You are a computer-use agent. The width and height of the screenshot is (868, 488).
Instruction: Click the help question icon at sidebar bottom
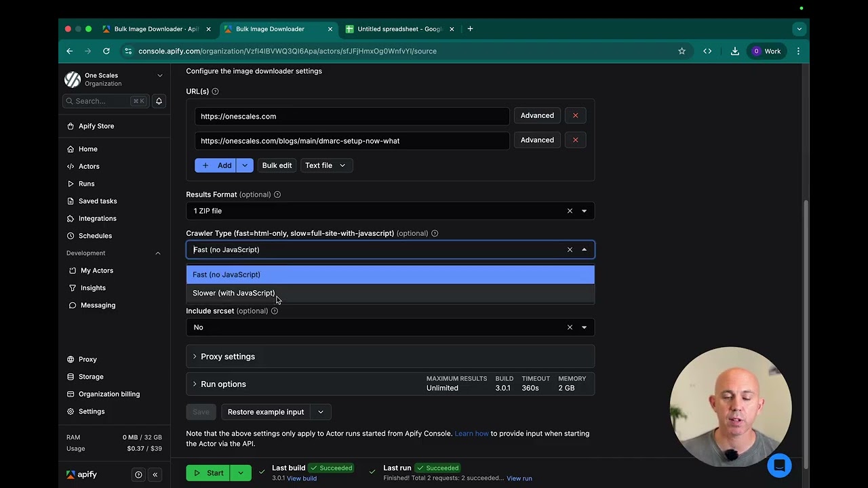point(138,475)
